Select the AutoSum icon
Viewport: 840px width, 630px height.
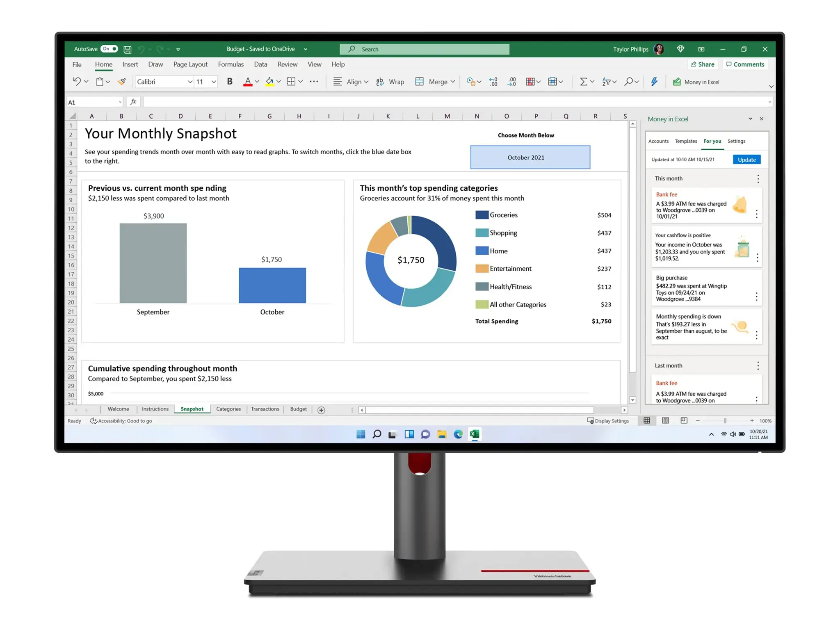pos(584,82)
